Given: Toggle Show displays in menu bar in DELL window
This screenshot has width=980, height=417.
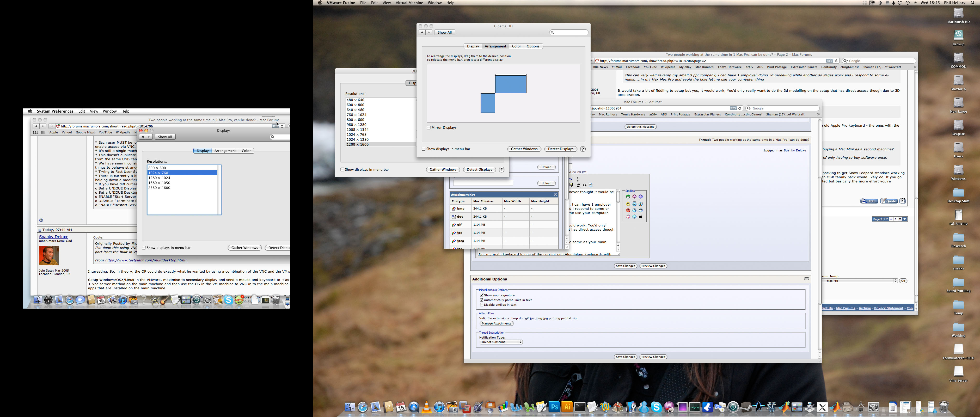Looking at the screenshot, I should 342,169.
